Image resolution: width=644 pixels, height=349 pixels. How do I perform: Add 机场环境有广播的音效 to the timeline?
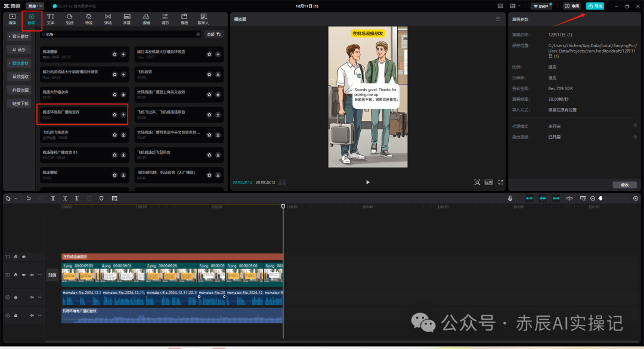(x=123, y=115)
